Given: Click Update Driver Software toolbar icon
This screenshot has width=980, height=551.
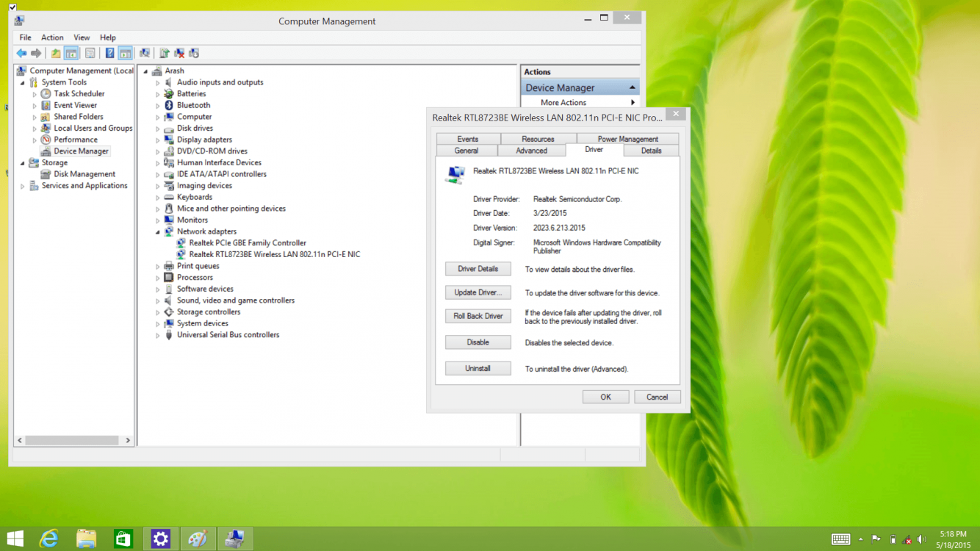Looking at the screenshot, I should [164, 53].
